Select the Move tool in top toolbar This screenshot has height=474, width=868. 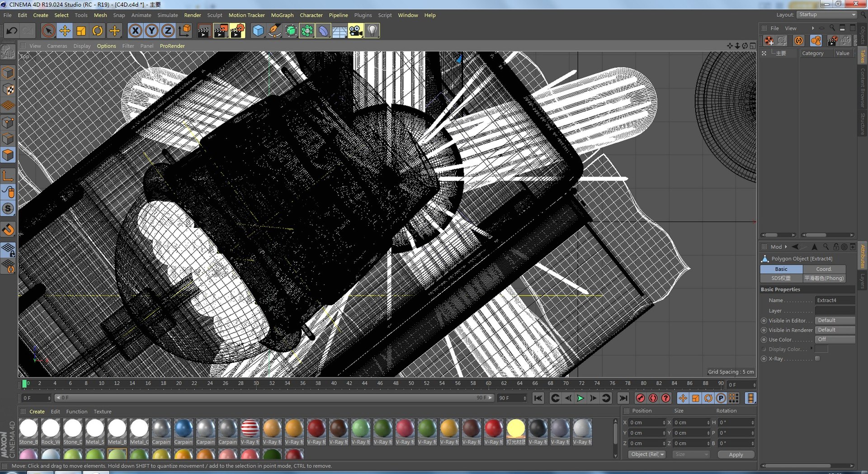(65, 31)
